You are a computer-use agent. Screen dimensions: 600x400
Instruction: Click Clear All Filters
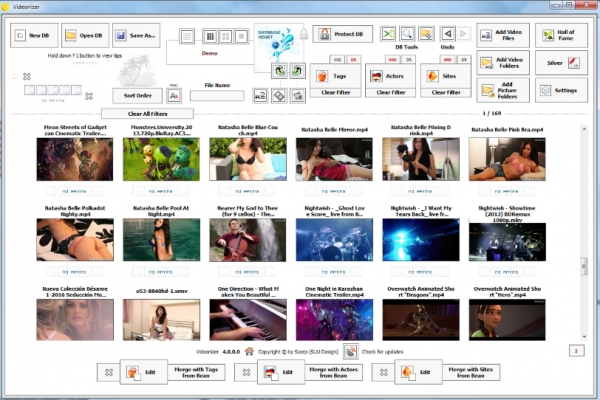[x=147, y=114]
